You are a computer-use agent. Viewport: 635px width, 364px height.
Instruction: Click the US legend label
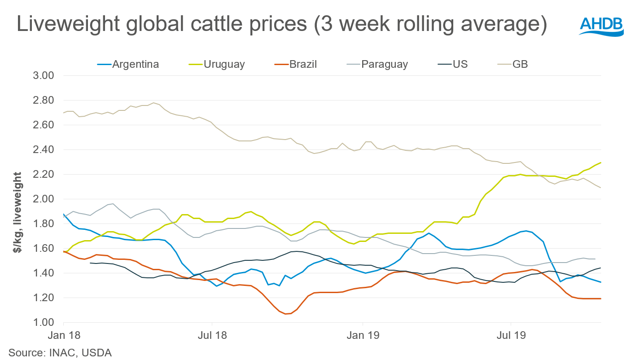460,64
